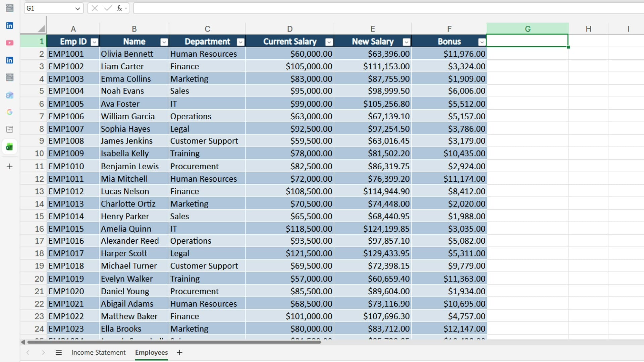Expand the Name Box dropdown
This screenshot has height=362, width=644.
[x=77, y=8]
